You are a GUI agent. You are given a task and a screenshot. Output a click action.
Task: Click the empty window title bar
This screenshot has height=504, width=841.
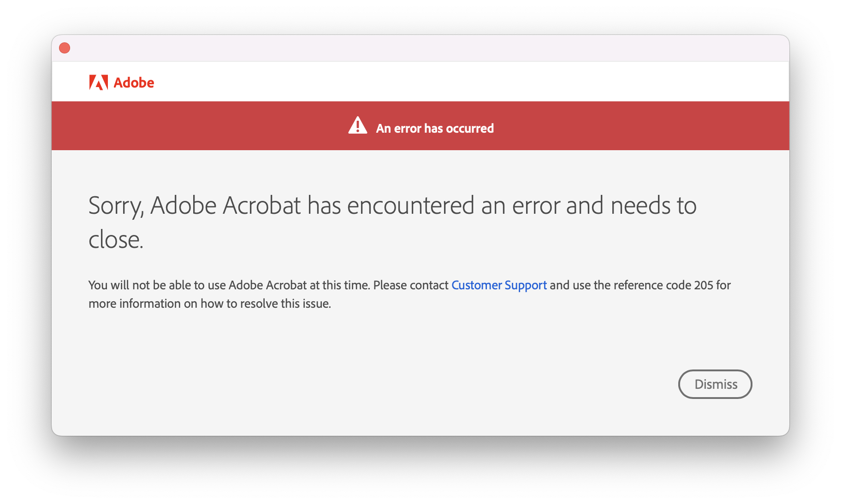point(415,48)
